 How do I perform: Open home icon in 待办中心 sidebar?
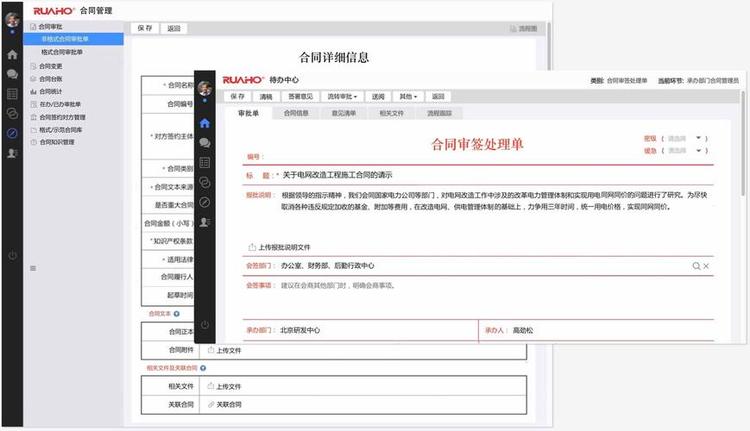pos(205,123)
